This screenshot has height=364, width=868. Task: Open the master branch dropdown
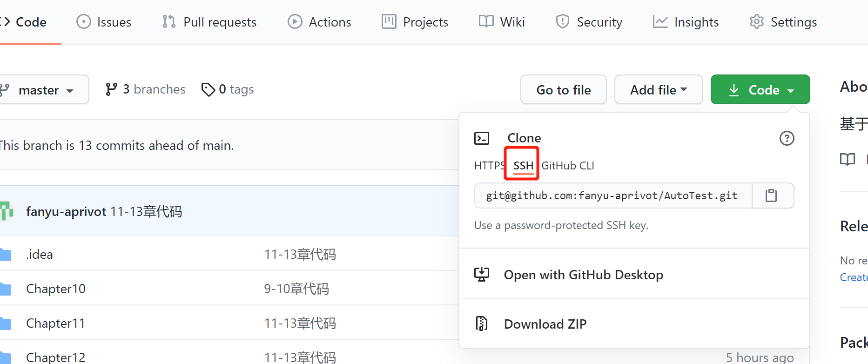(44, 89)
